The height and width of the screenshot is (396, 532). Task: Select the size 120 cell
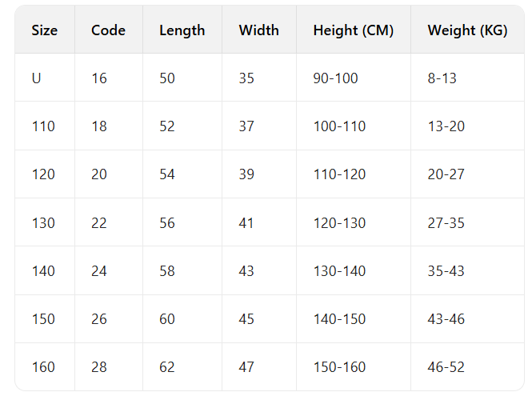pos(43,174)
